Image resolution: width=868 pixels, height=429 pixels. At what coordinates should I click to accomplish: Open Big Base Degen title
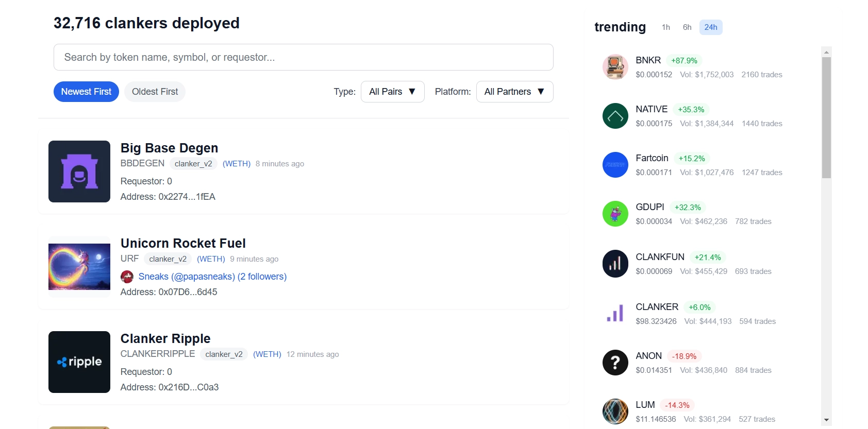pyautogui.click(x=169, y=148)
